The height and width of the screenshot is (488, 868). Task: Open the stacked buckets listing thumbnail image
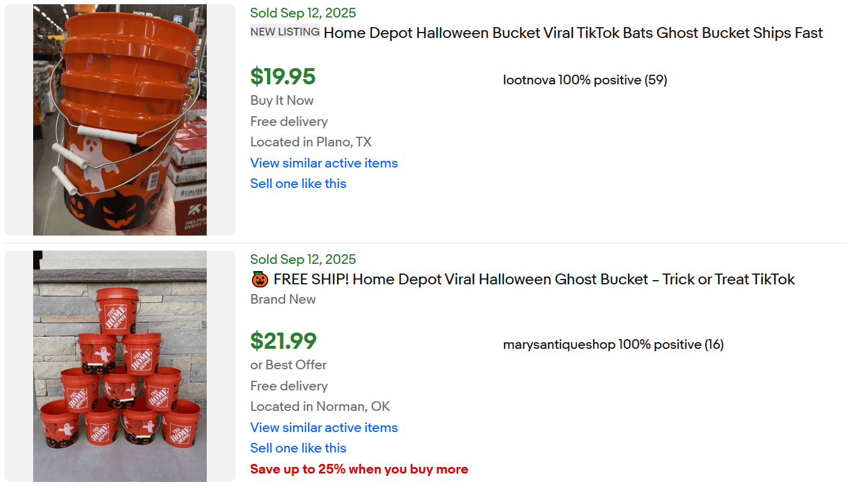click(x=119, y=366)
